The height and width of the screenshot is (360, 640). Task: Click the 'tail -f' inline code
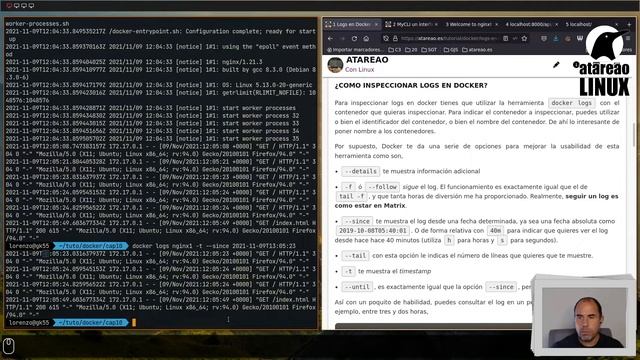pos(352,196)
